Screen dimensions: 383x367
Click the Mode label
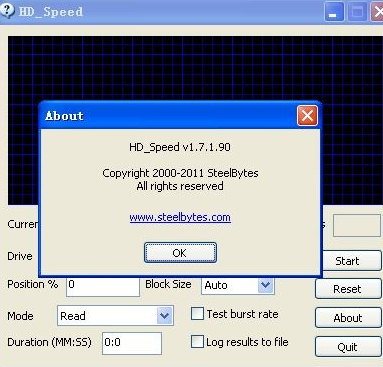click(20, 316)
